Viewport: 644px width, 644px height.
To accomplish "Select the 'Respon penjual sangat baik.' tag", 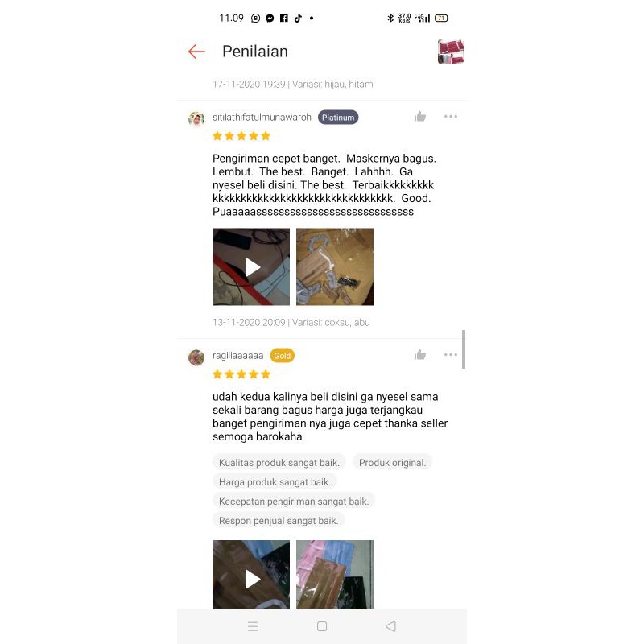I will [x=279, y=520].
